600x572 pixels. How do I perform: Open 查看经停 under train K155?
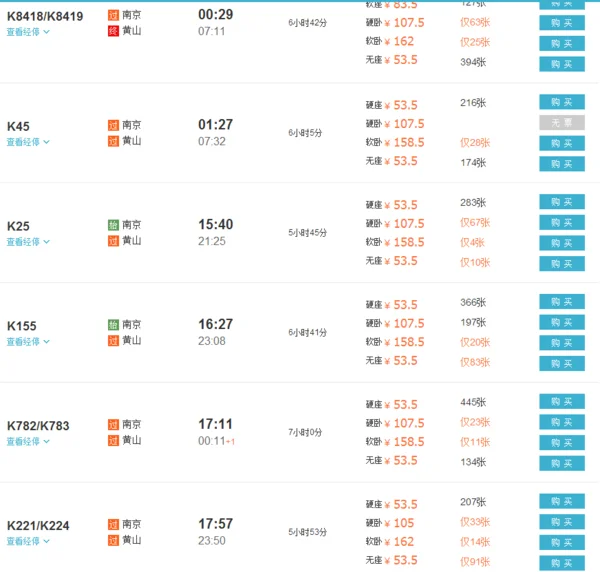click(28, 342)
